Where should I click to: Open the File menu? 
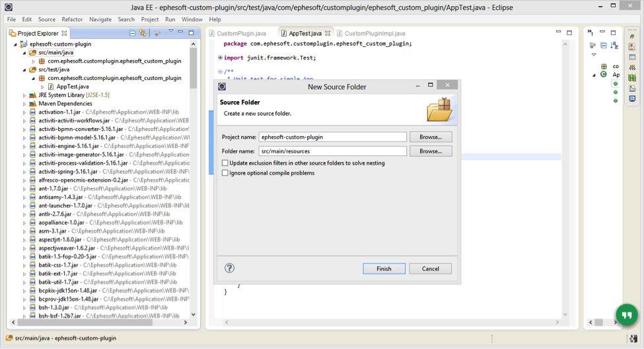tap(11, 19)
